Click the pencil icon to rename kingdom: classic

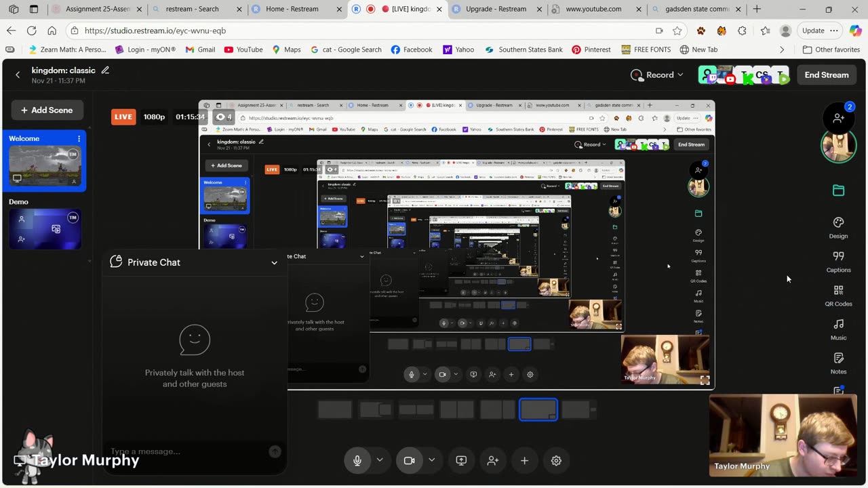(105, 70)
